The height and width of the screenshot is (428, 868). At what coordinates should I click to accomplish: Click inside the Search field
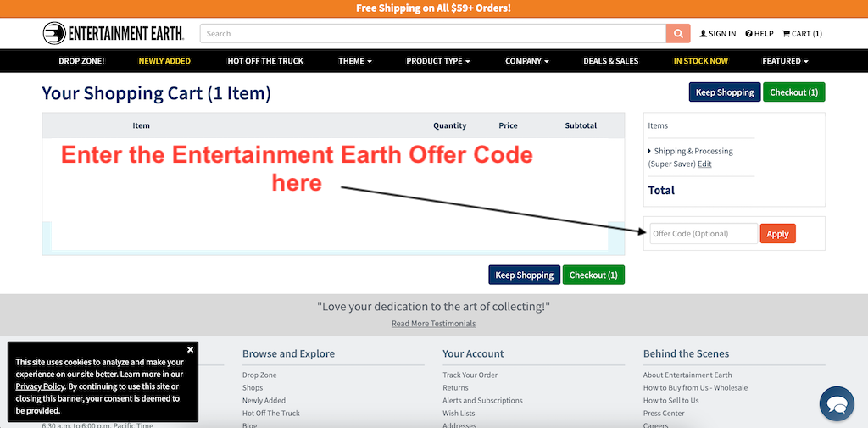[433, 33]
